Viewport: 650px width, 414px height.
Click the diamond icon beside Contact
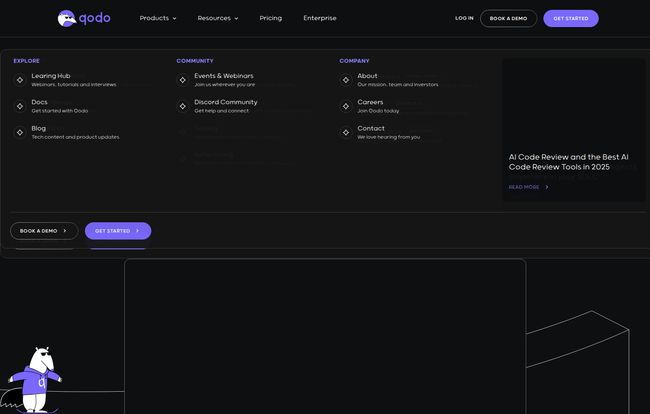[x=346, y=133]
